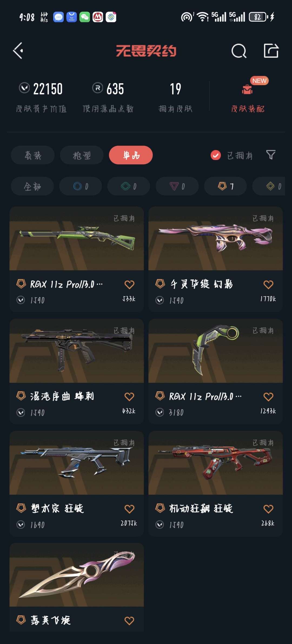Screen dimensions: 292x644
Task: Open the search magnifier icon
Action: coord(239,51)
